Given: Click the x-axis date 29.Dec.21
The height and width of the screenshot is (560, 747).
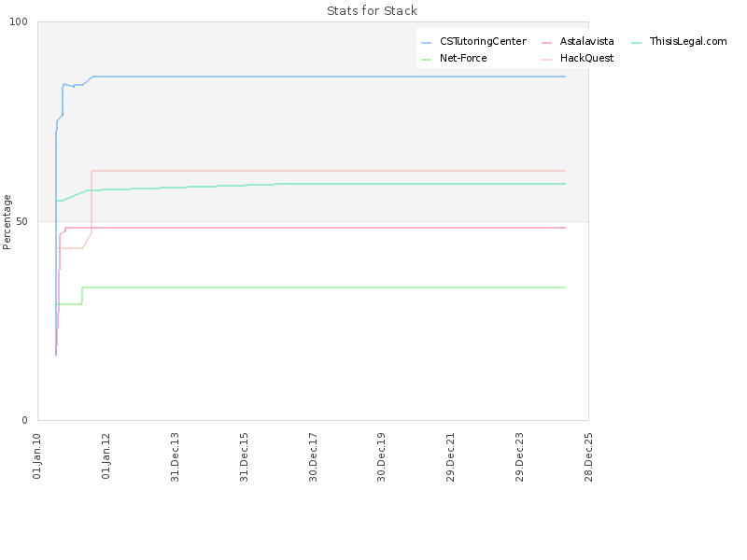Looking at the screenshot, I should pyautogui.click(x=450, y=456).
